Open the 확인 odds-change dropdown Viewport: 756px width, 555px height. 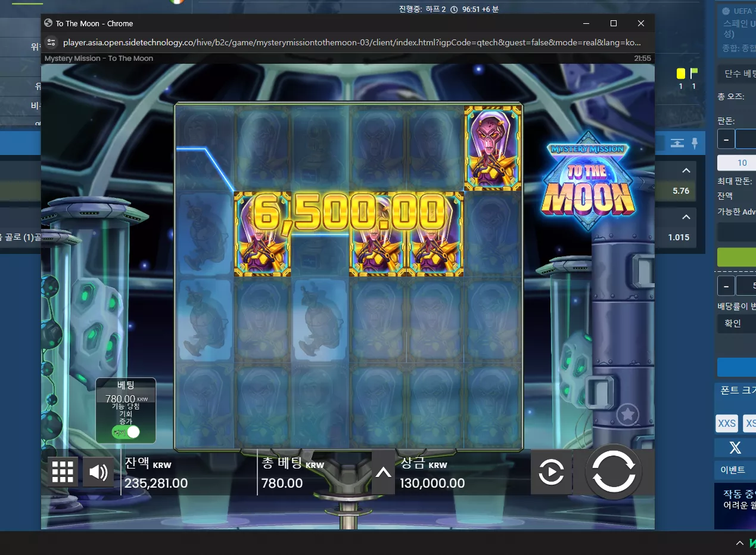[736, 323]
